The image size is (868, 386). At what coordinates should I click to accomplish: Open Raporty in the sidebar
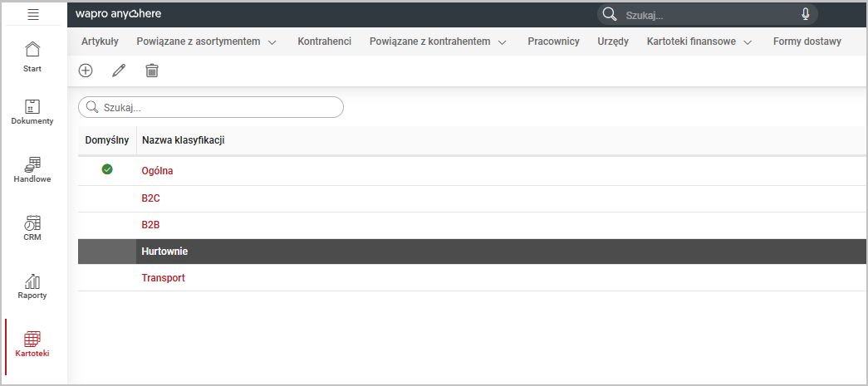click(x=32, y=286)
